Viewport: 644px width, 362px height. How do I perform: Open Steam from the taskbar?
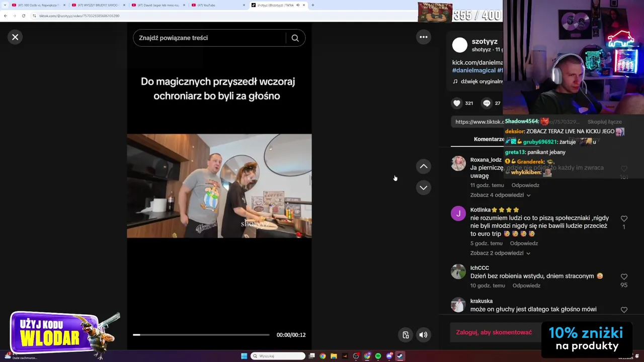(x=400, y=356)
